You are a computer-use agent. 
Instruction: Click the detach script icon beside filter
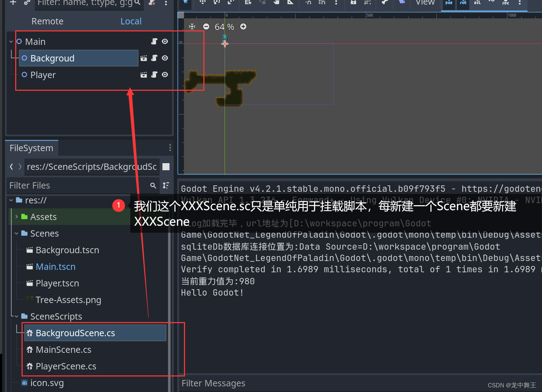coord(152,2)
